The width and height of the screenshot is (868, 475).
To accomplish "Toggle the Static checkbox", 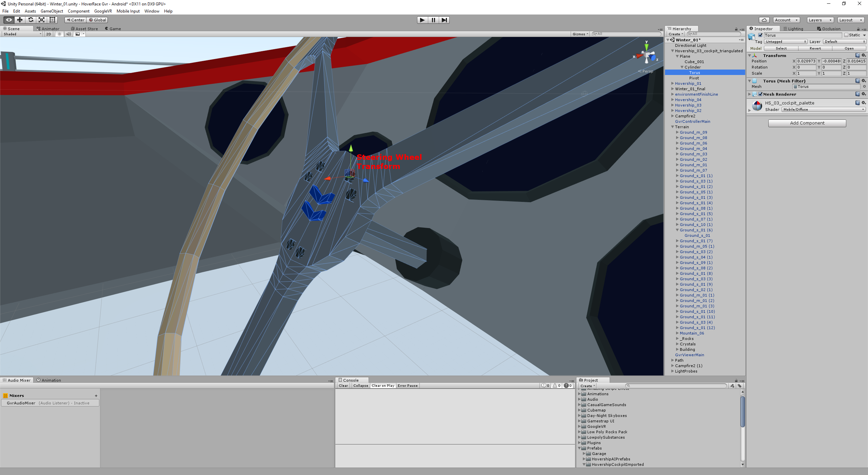I will pyautogui.click(x=846, y=35).
